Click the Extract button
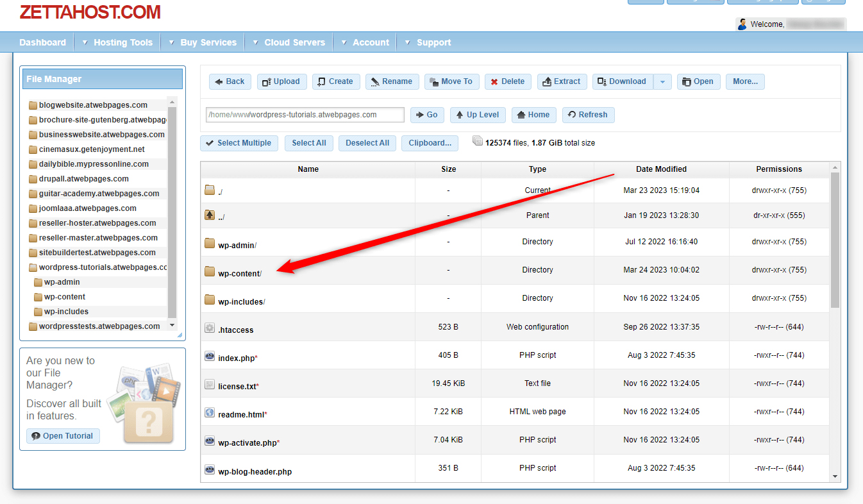Image resolution: width=863 pixels, height=504 pixels. click(562, 81)
